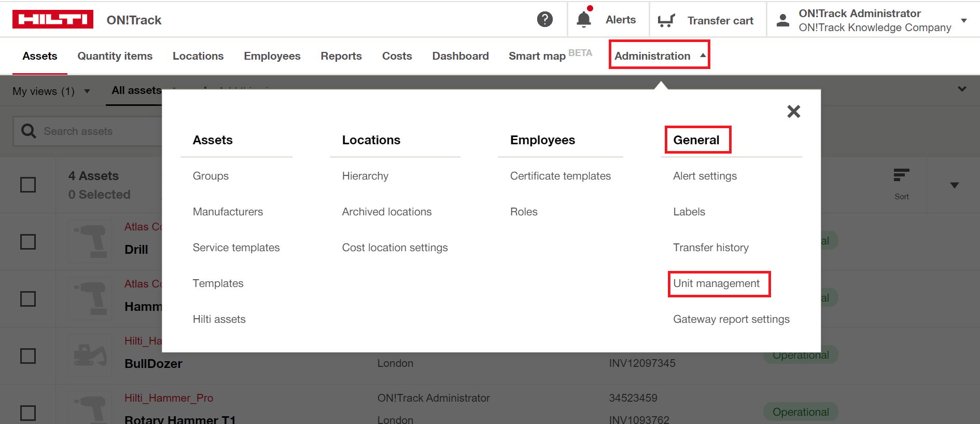Open Groups under Assets
980x424 pixels.
tap(211, 176)
